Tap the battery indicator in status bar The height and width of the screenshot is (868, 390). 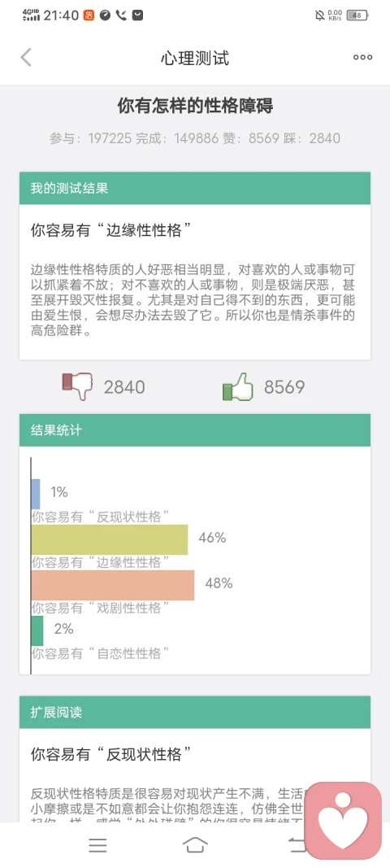point(357,15)
